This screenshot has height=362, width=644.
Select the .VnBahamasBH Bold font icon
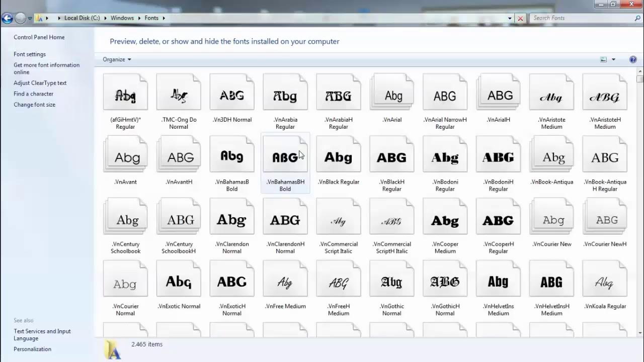tap(285, 154)
